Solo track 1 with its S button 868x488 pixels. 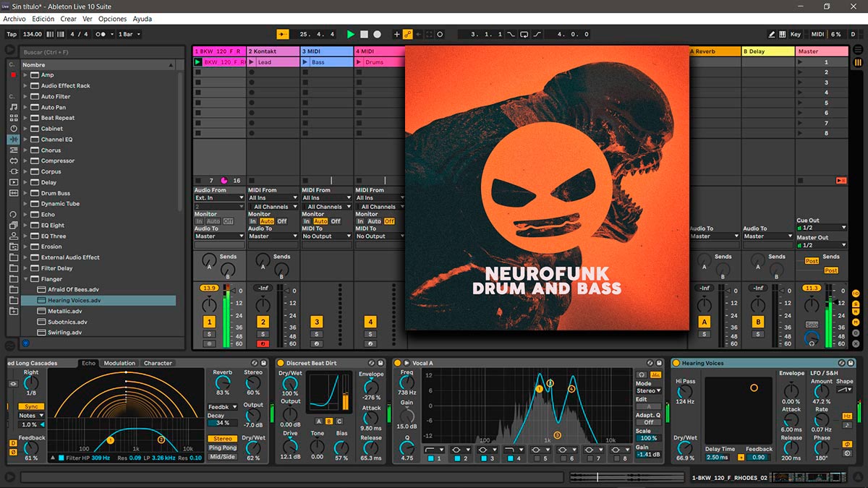click(x=209, y=334)
